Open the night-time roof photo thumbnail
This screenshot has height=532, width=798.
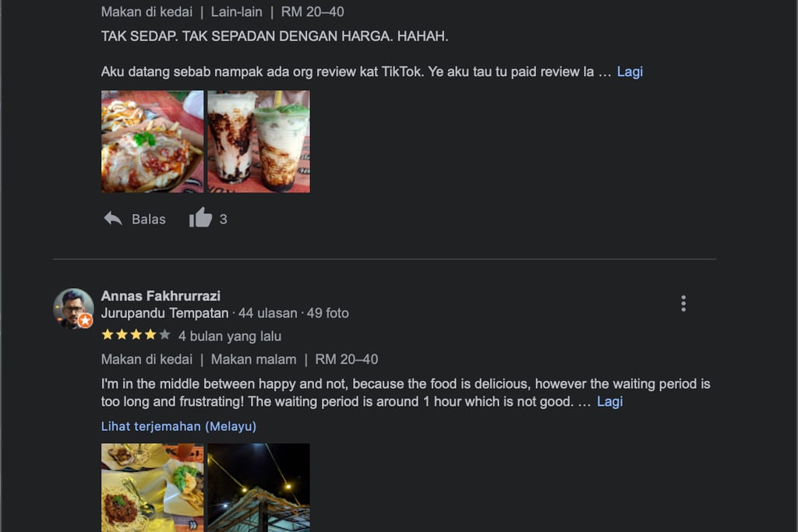click(x=259, y=488)
